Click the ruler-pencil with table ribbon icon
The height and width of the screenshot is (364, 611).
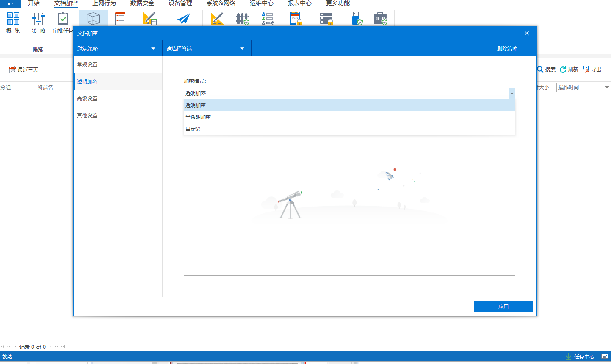[150, 19]
